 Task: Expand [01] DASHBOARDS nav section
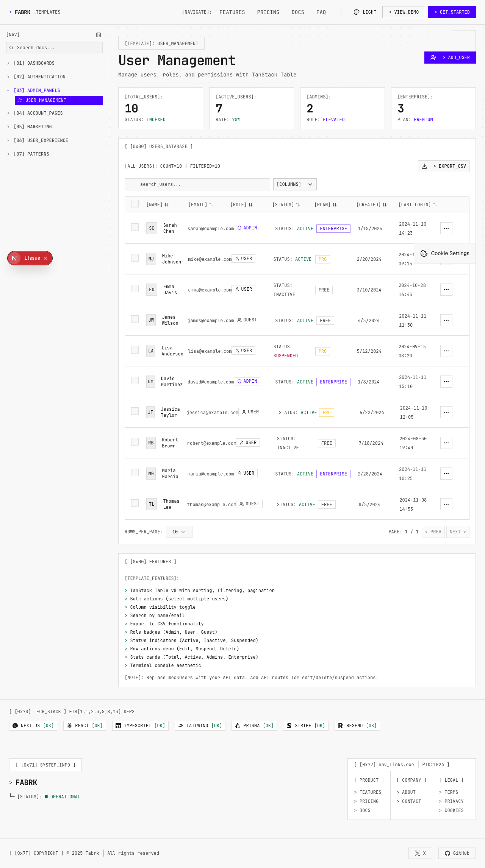[55, 63]
